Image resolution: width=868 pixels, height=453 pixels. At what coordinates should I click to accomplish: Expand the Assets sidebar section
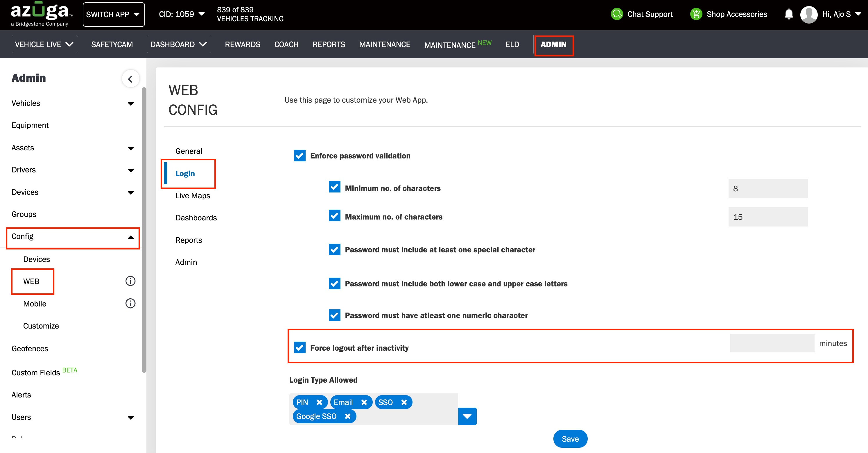131,148
